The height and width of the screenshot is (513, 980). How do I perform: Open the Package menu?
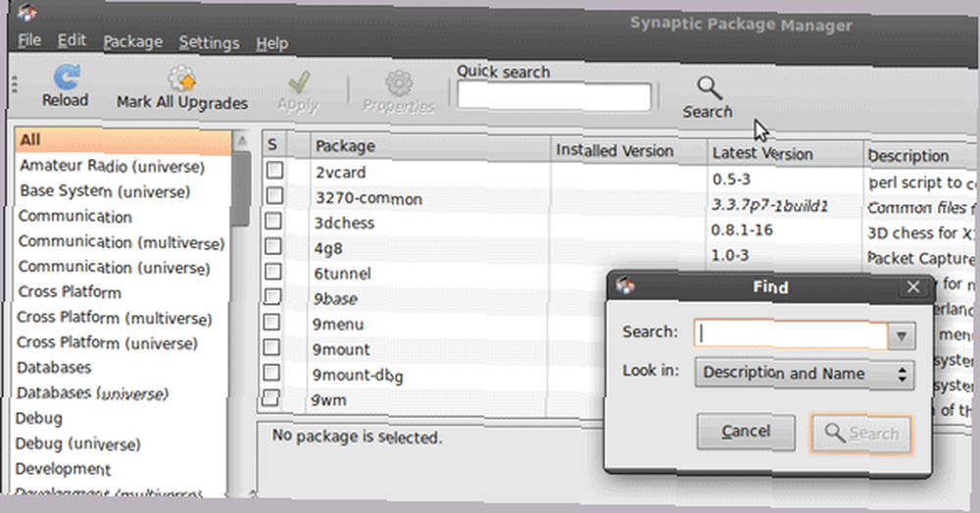point(132,42)
